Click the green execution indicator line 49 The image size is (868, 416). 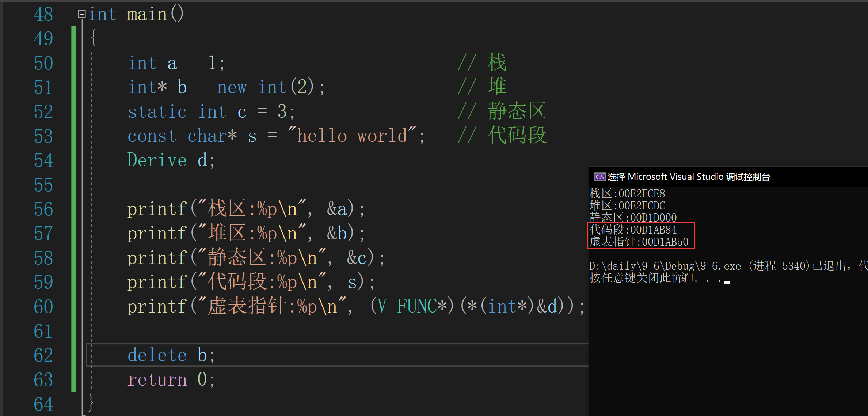pos(73,35)
